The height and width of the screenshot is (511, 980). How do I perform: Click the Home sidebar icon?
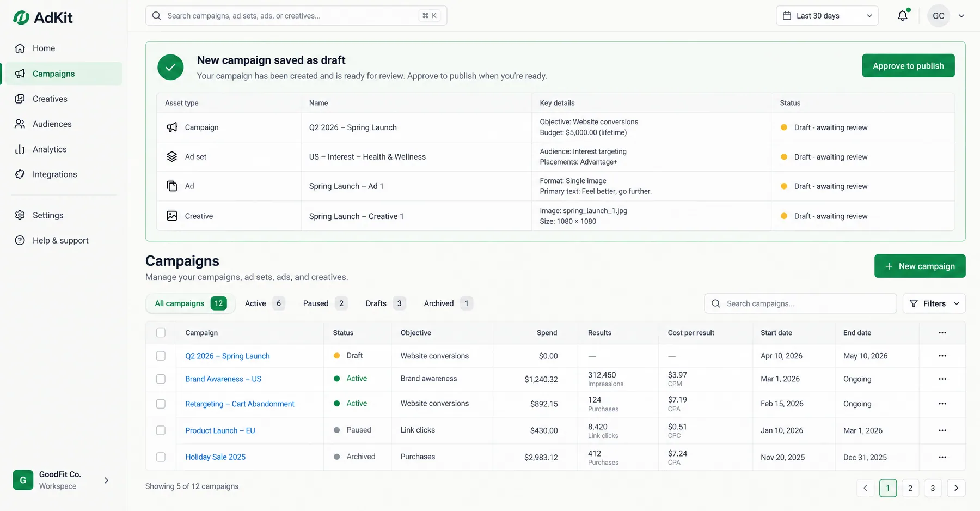pyautogui.click(x=20, y=48)
